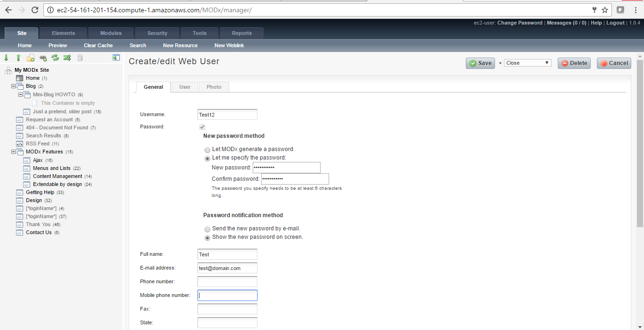Toggle the Password checkbox
This screenshot has width=644, height=330.
[202, 127]
